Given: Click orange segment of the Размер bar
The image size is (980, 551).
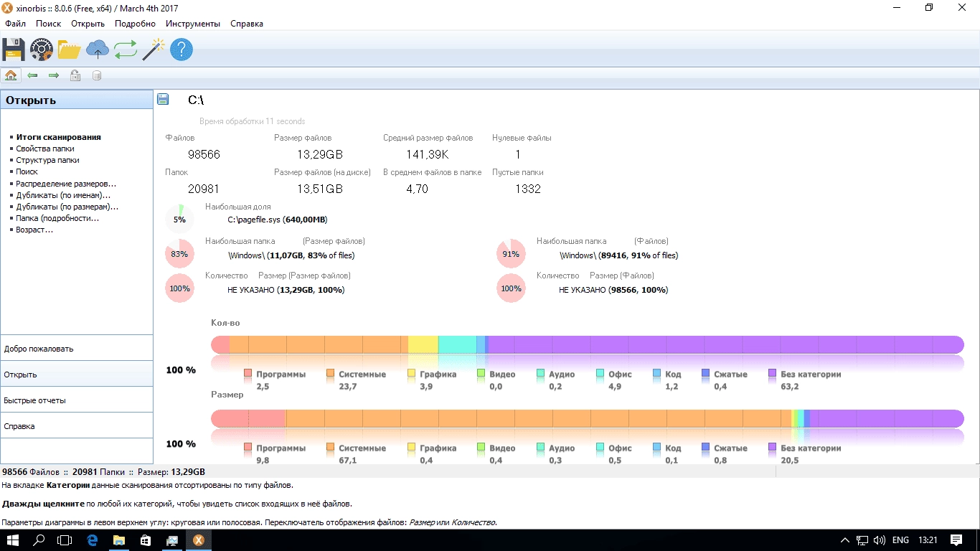Looking at the screenshot, I should coord(538,418).
